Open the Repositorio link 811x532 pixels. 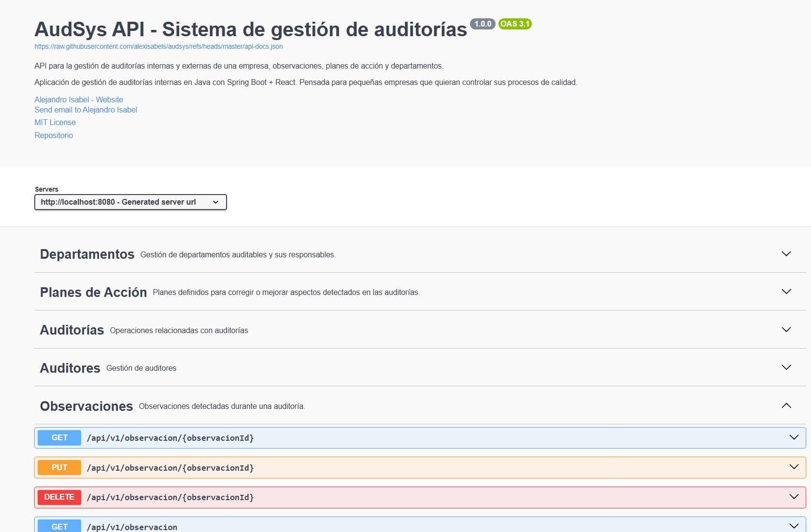click(54, 135)
